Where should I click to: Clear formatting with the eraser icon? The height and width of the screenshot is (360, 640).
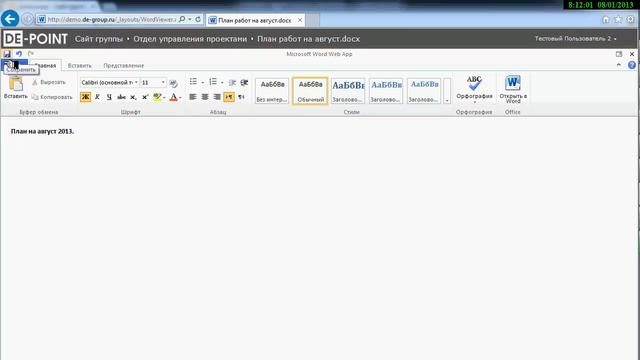(x=173, y=83)
